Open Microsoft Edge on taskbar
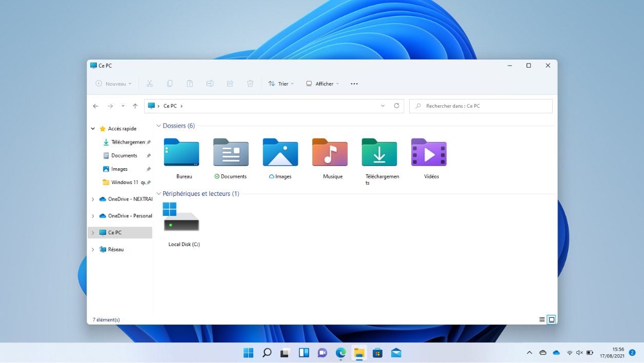Screen dimensions: 644x363 pos(340,353)
